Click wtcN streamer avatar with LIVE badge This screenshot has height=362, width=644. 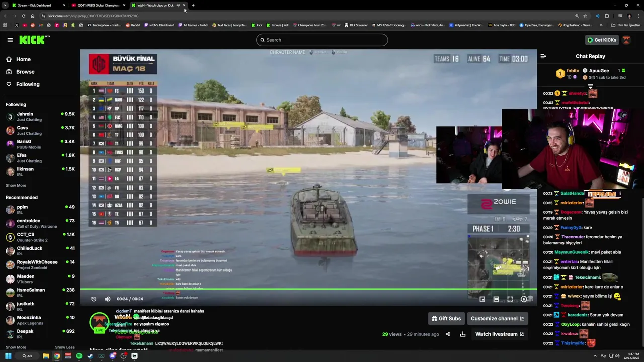[99, 322]
